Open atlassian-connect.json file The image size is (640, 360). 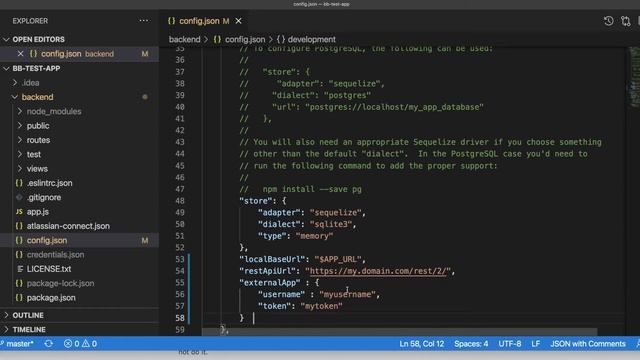68,226
